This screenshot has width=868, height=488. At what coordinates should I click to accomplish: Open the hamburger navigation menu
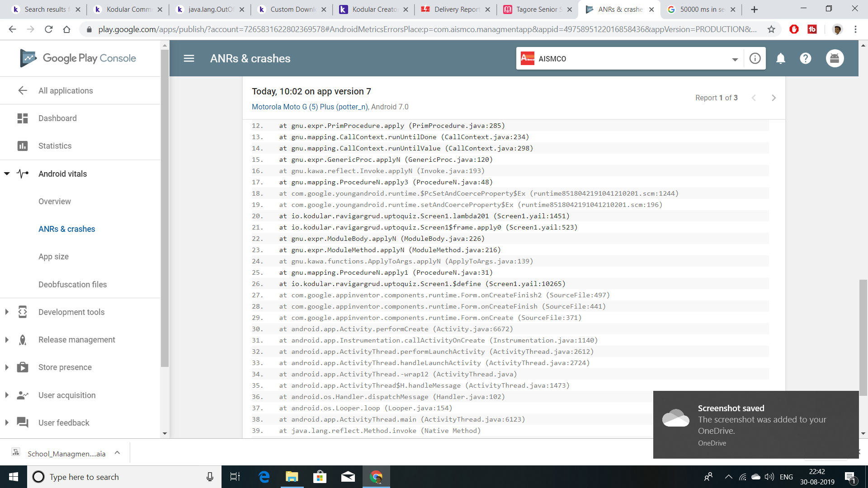click(189, 58)
